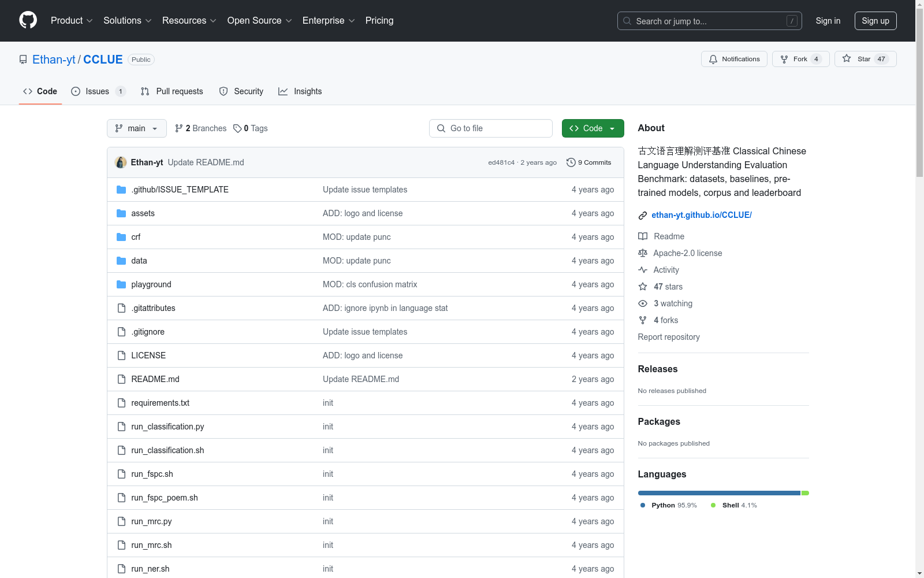Open the Ethan-yt owner link
This screenshot has width=924, height=578.
54,60
